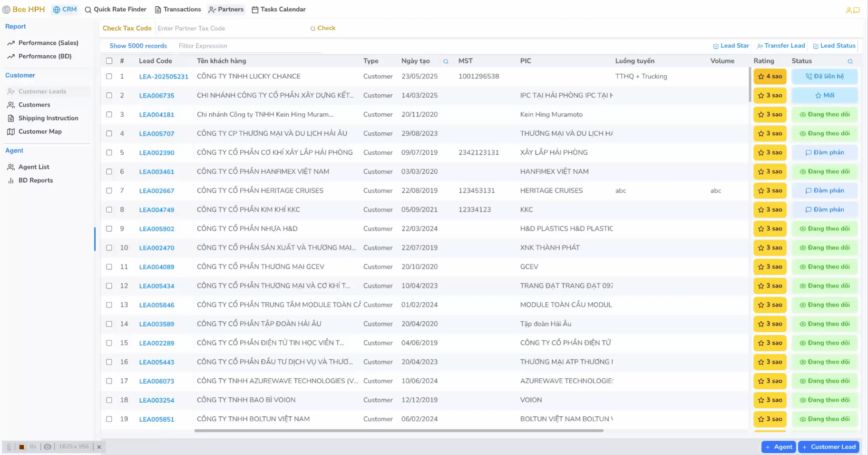Check the box for LEA002390
The image size is (868, 455).
click(x=109, y=152)
